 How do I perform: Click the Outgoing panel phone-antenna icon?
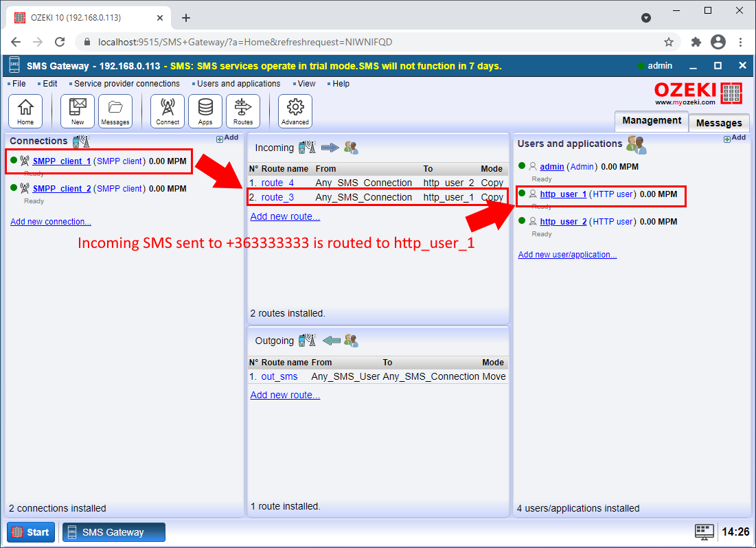click(307, 340)
